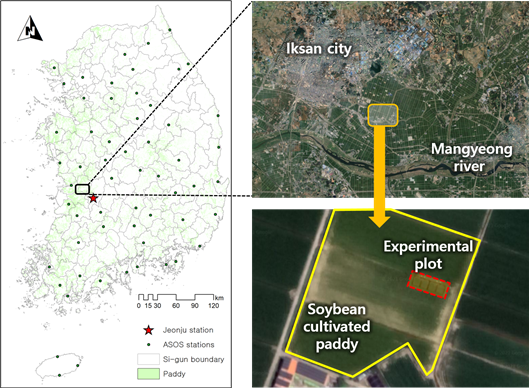The image size is (529, 388).
Task: Click the kilometer scale bar
Action: click(x=176, y=297)
